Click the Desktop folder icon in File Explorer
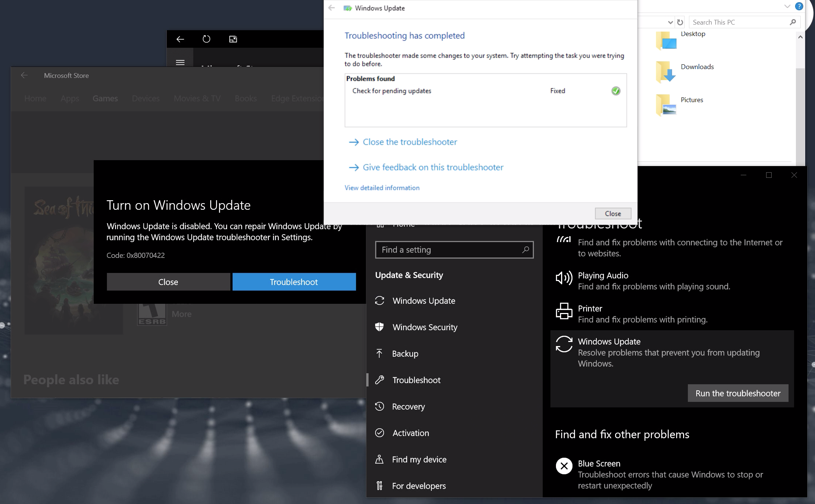 (666, 40)
